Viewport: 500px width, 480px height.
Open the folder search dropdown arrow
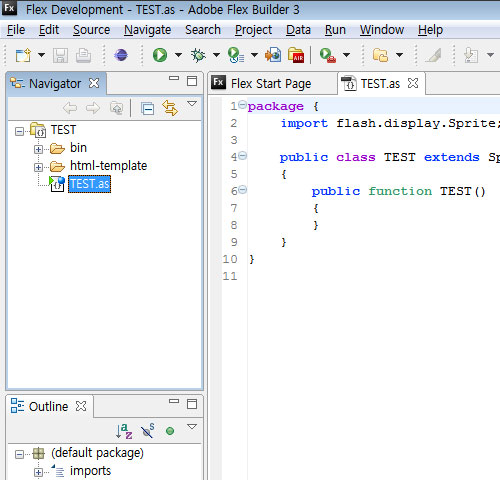399,55
